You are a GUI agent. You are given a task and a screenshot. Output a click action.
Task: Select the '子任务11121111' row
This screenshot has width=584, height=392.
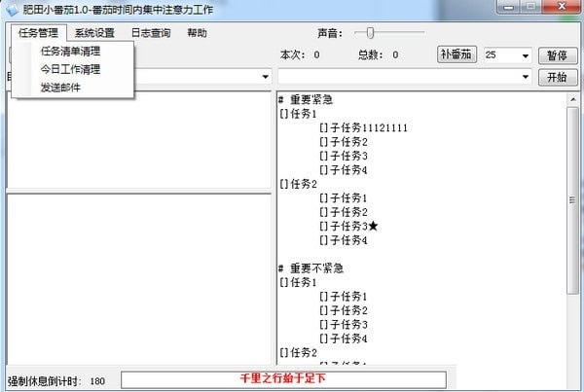pos(363,127)
